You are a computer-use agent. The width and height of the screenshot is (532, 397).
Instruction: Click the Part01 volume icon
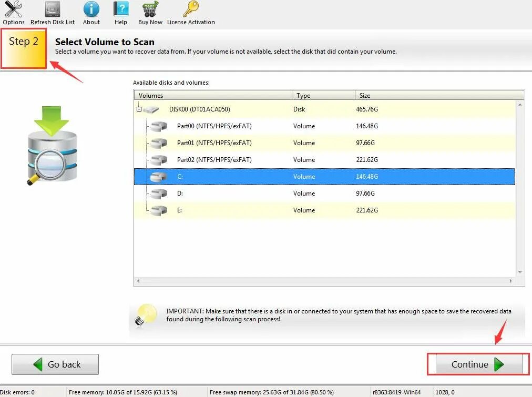point(159,143)
